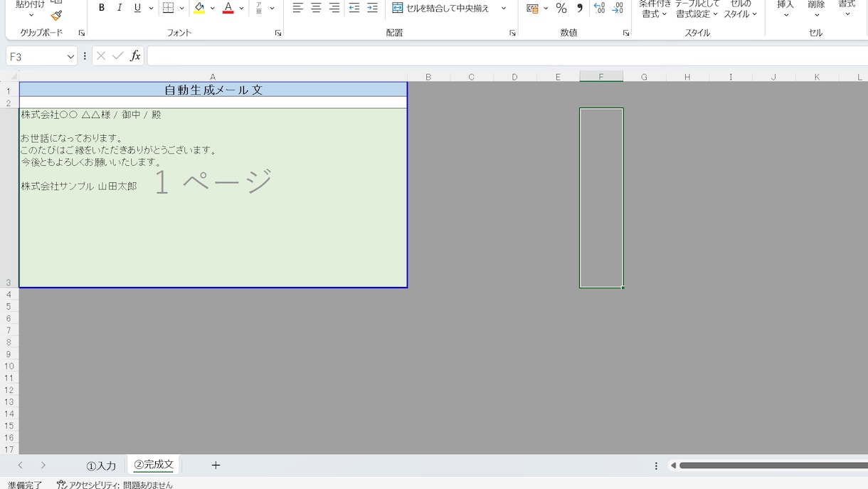Viewport: 868px width, 489px height.
Task: Click the phonetic guide (furigana) icon
Action: pyautogui.click(x=259, y=8)
